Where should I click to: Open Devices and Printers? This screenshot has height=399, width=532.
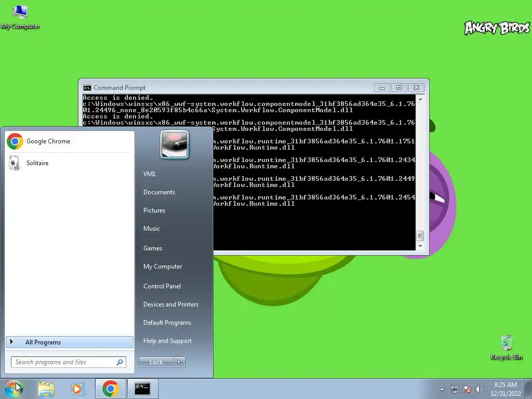point(170,304)
